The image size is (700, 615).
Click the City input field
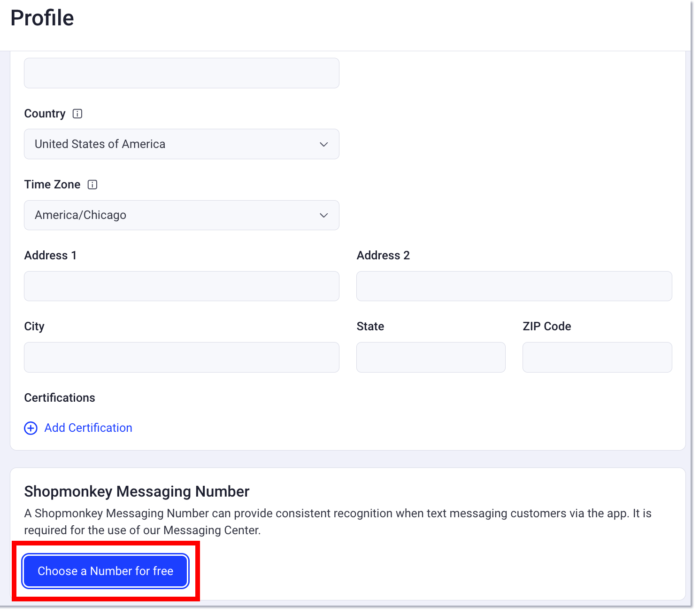(x=182, y=357)
